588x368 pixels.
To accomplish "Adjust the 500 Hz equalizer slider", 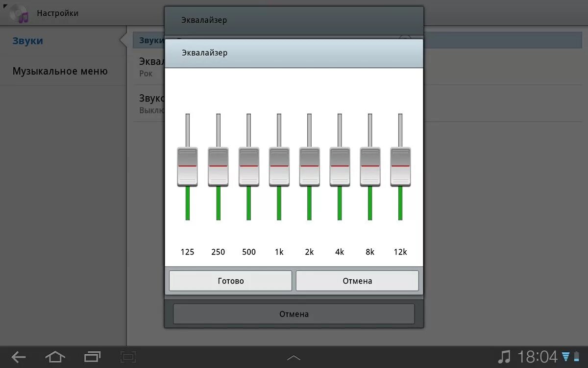I will (248, 167).
